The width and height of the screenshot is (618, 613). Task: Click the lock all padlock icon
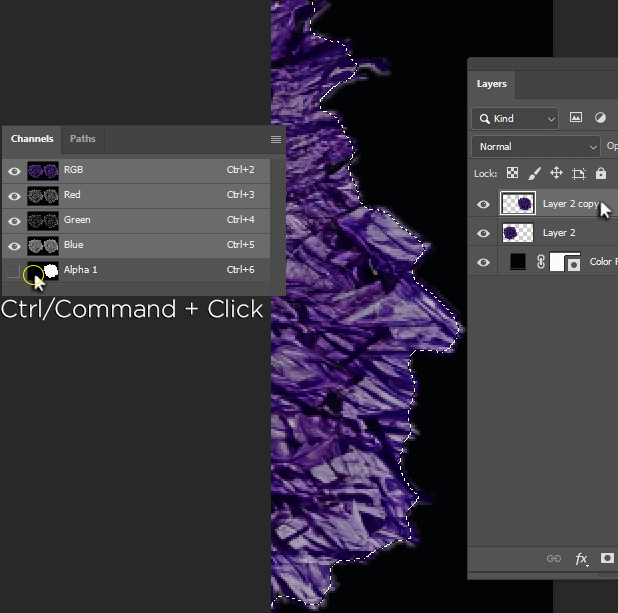(601, 173)
